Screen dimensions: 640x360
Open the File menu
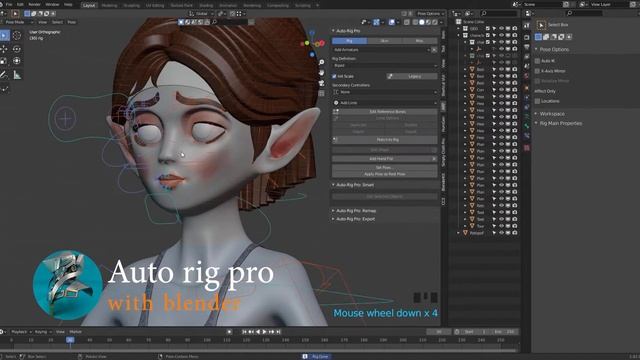point(9,4)
